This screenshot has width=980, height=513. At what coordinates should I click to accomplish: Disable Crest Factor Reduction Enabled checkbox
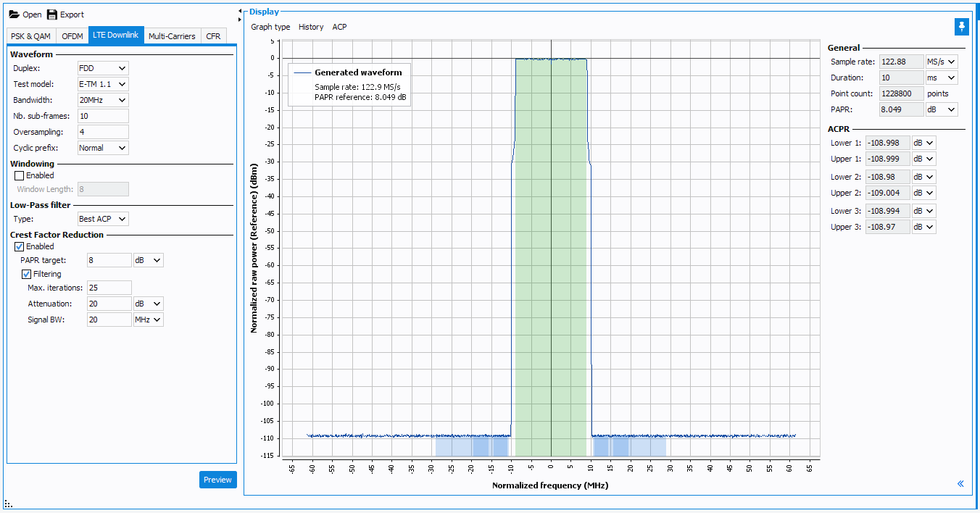click(x=20, y=246)
